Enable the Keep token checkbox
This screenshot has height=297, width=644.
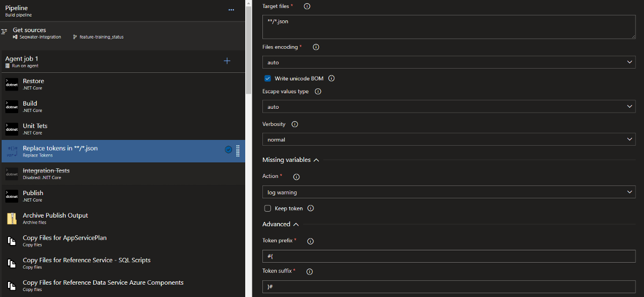(268, 209)
